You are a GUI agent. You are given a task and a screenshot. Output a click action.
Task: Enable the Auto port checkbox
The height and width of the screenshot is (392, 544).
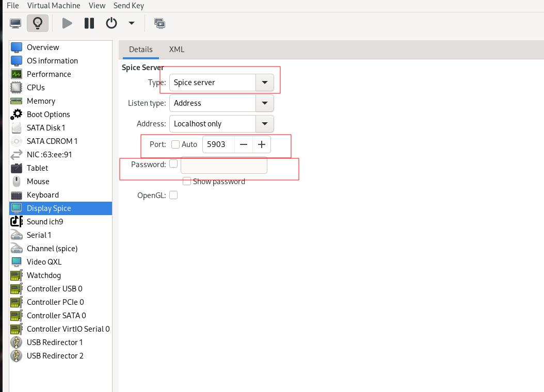(x=175, y=144)
